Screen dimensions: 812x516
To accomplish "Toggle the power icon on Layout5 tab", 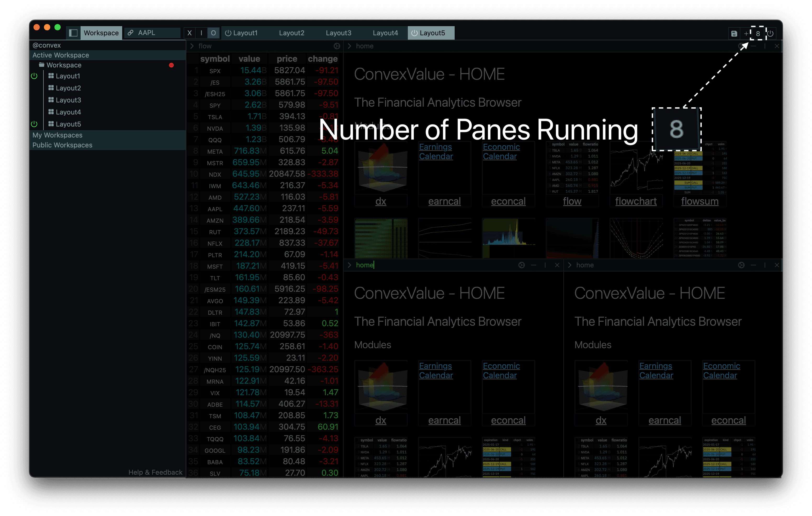I will point(414,33).
